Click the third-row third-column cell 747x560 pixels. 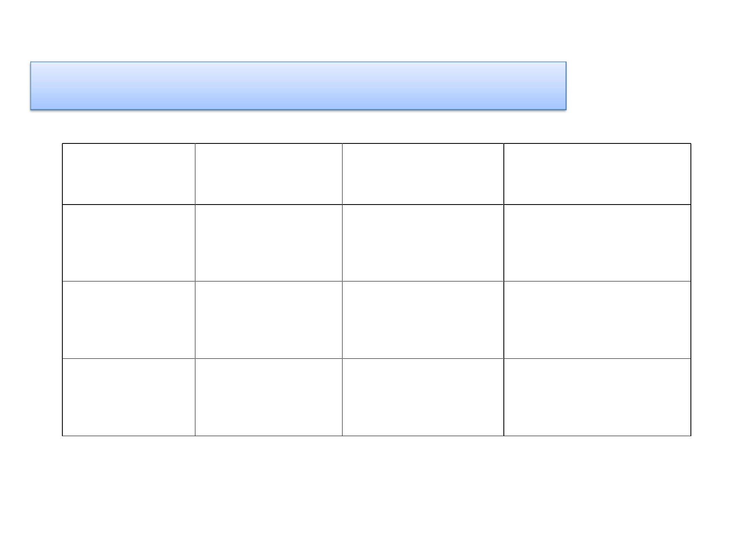click(423, 320)
